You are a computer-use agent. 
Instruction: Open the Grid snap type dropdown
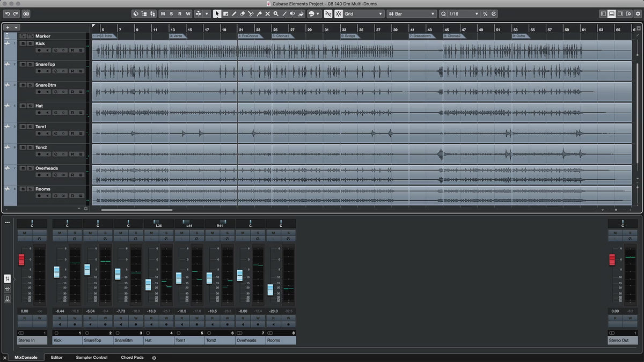pyautogui.click(x=363, y=14)
